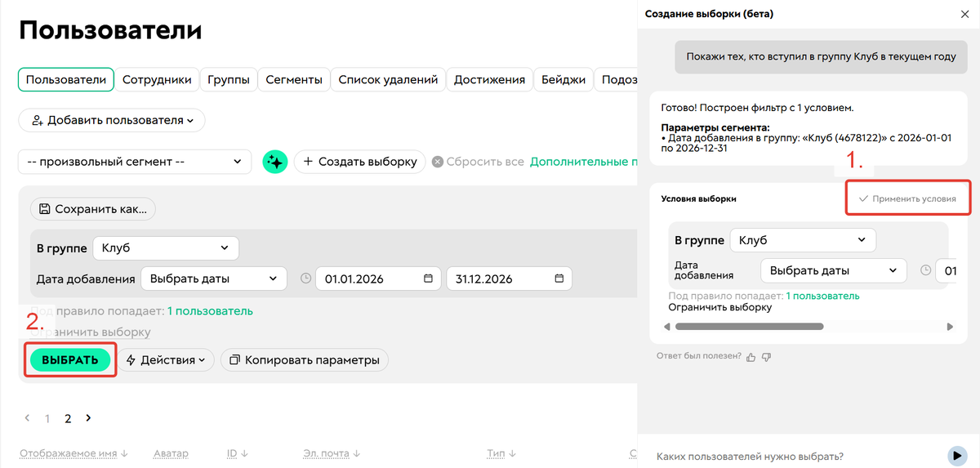The height and width of the screenshot is (468, 980).
Task: Open the произвольный сегмент dropdown
Action: (135, 162)
